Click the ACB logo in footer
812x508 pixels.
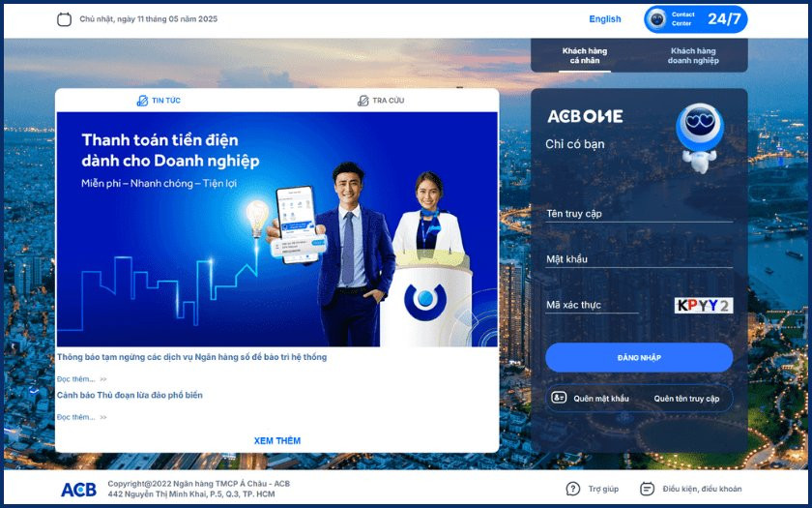[x=78, y=490]
